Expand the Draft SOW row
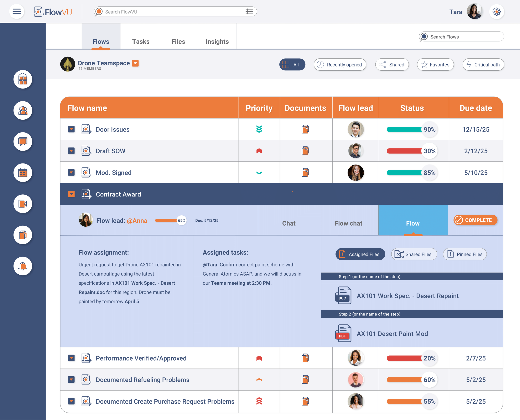 [71, 151]
